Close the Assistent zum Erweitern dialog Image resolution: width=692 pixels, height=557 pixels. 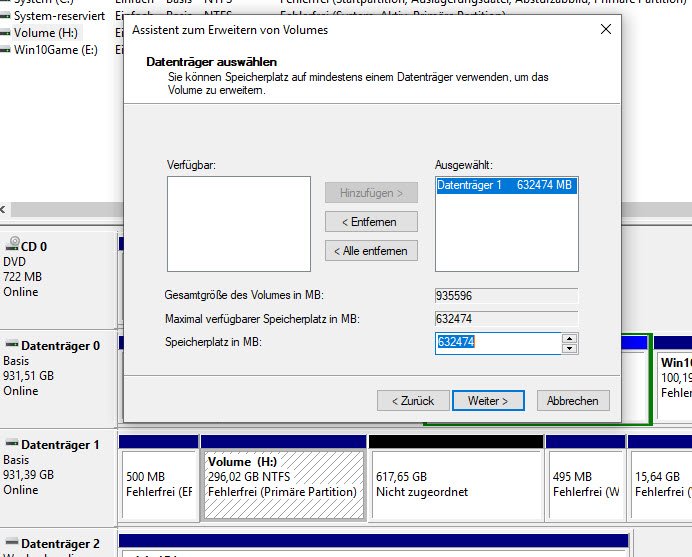[x=606, y=29]
